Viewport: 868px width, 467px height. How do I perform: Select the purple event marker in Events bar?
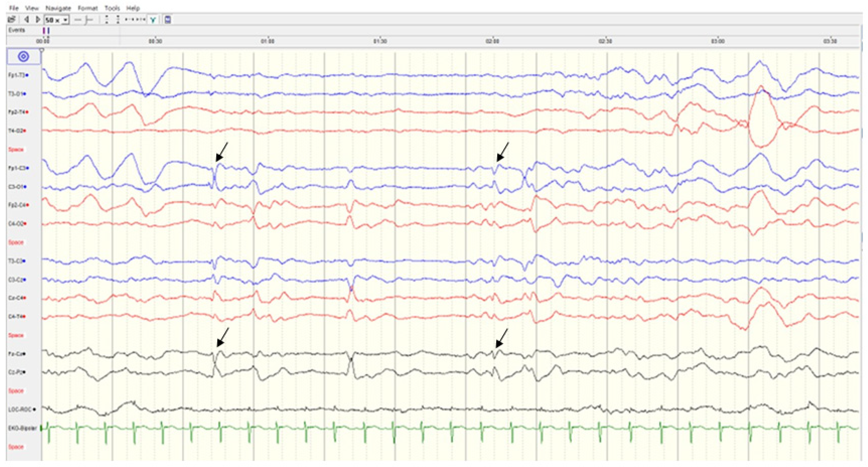pyautogui.click(x=44, y=31)
